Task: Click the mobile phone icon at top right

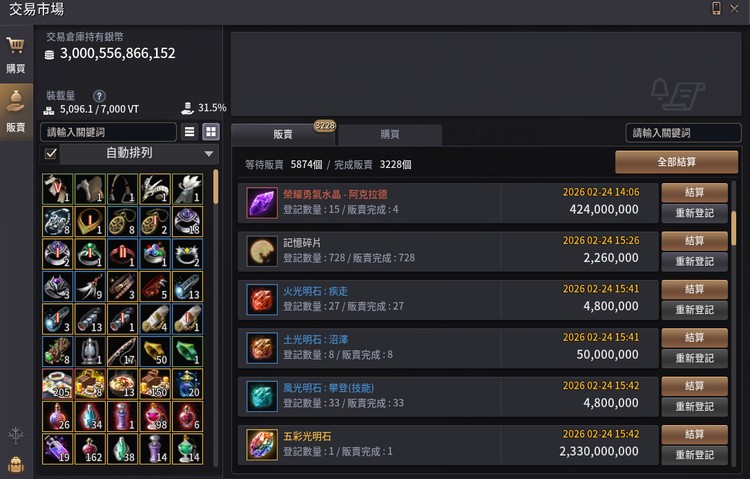Action: [x=716, y=9]
